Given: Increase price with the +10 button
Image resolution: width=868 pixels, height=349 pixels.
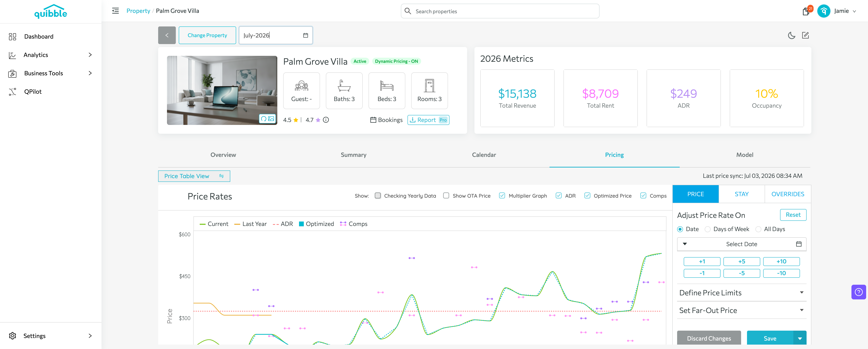Looking at the screenshot, I should coord(781,262).
